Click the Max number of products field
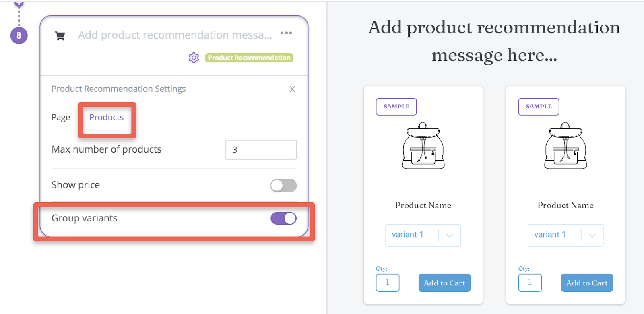This screenshot has height=314, width=644. (x=261, y=150)
